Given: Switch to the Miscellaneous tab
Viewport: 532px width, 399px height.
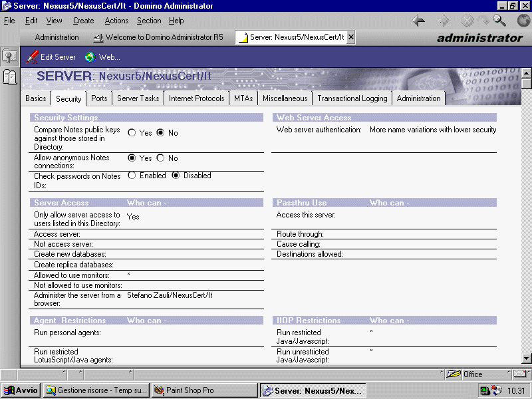Looking at the screenshot, I should pyautogui.click(x=285, y=98).
